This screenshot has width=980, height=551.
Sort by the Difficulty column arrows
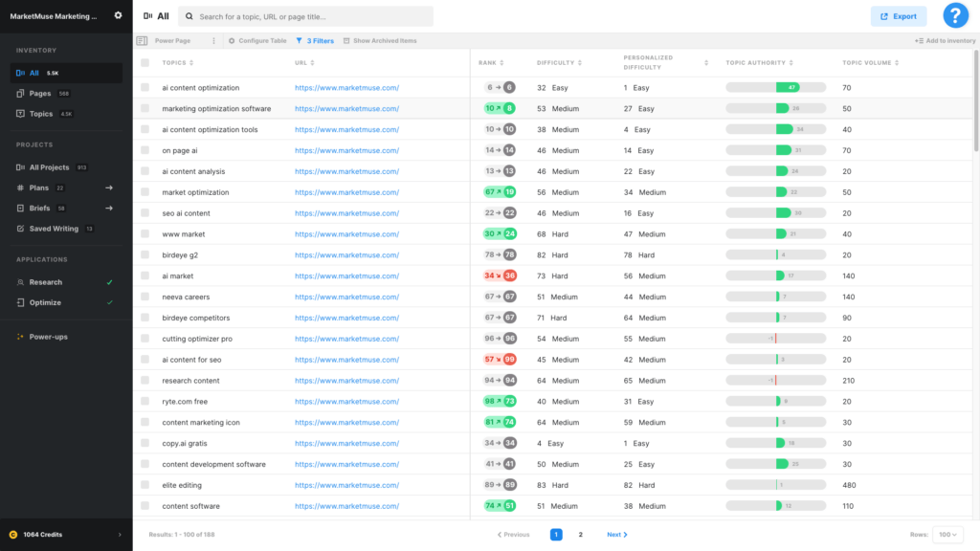(x=580, y=62)
